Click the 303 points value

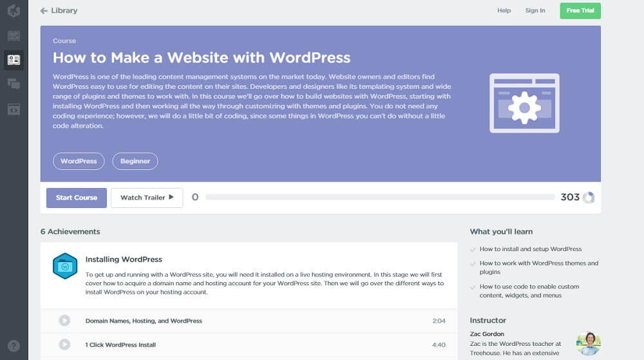570,197
